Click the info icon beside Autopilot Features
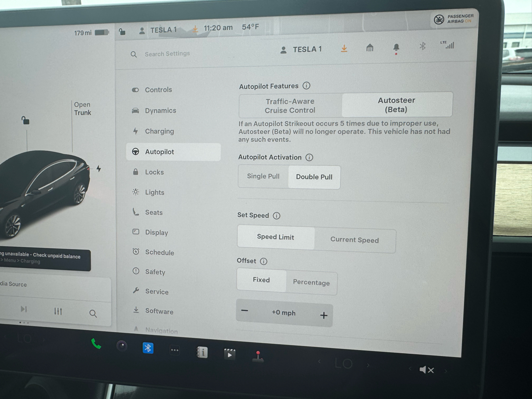 [306, 86]
